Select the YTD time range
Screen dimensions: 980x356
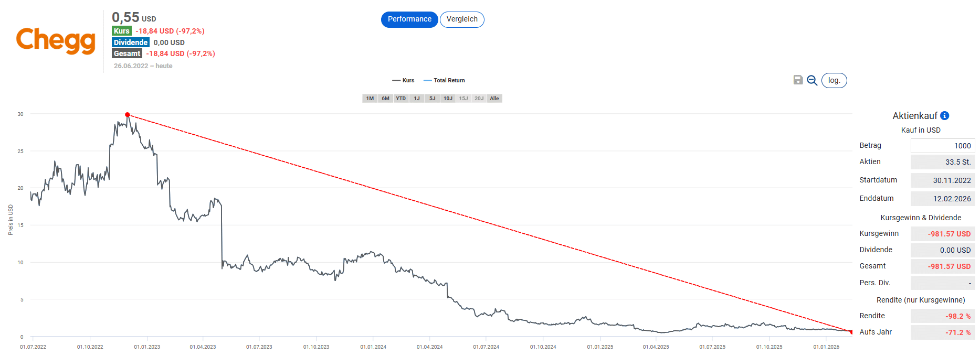[x=401, y=99]
